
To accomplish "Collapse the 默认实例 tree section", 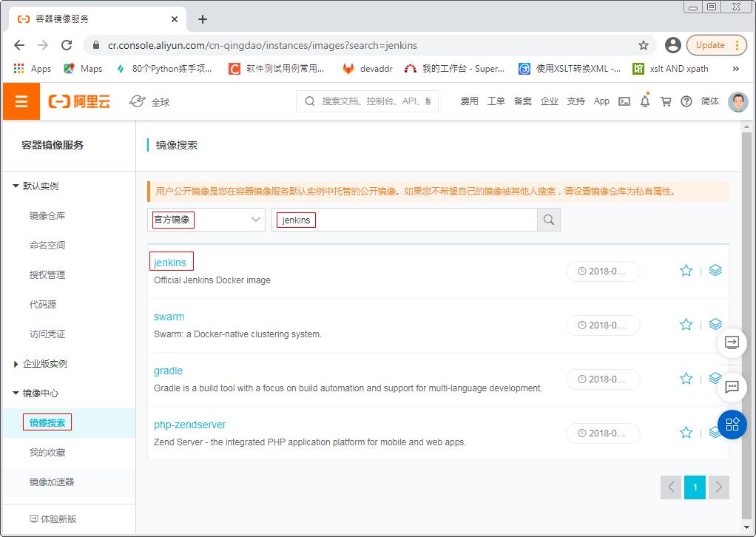I will tap(16, 186).
